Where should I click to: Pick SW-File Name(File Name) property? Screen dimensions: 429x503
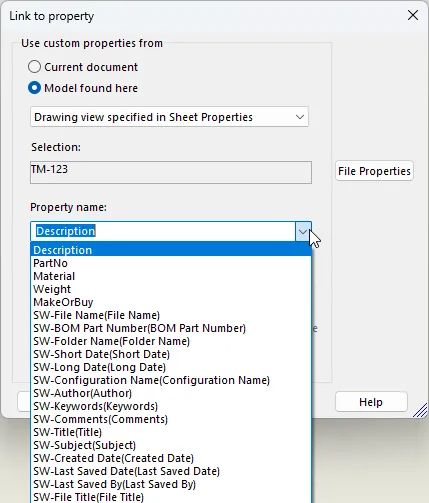(x=171, y=315)
